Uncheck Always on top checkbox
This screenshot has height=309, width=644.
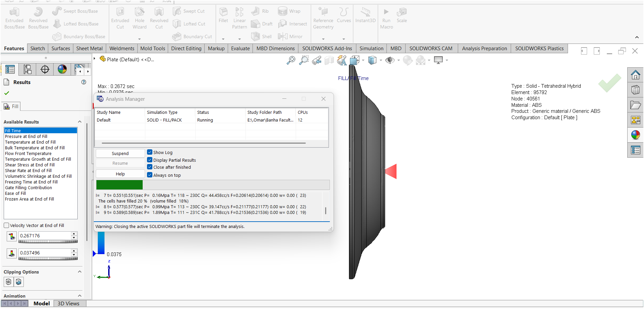point(150,175)
